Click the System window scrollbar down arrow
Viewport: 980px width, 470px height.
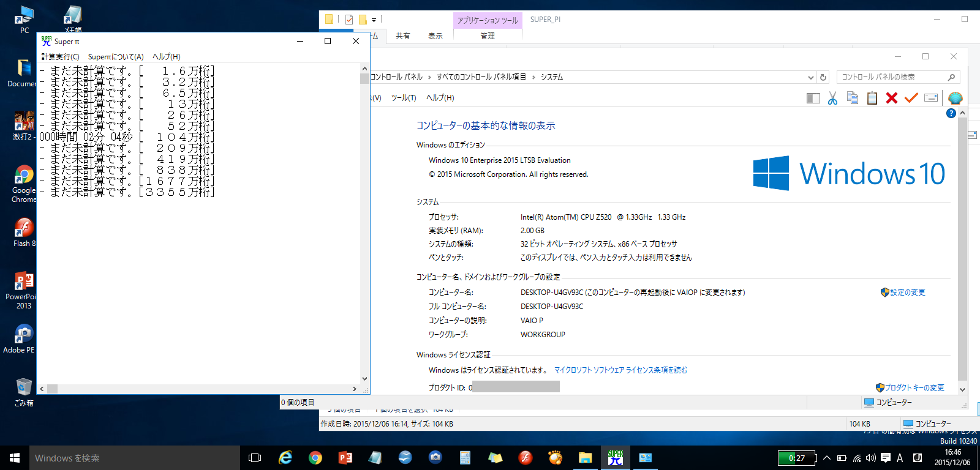point(962,389)
